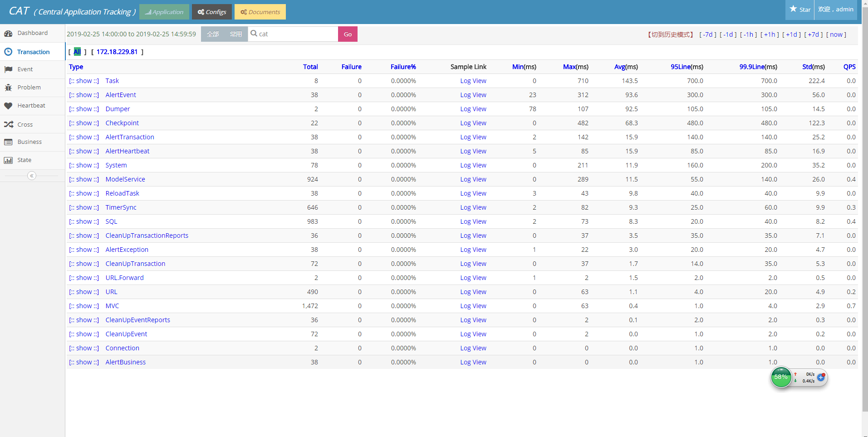
Task: Switch to history mode via 切到历史模式
Action: (x=670, y=34)
